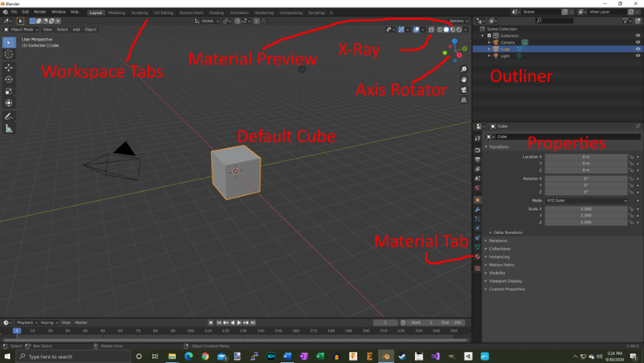Viewport: 644px width, 363px height.
Task: Expand the Viewport Display section
Action: 506,281
